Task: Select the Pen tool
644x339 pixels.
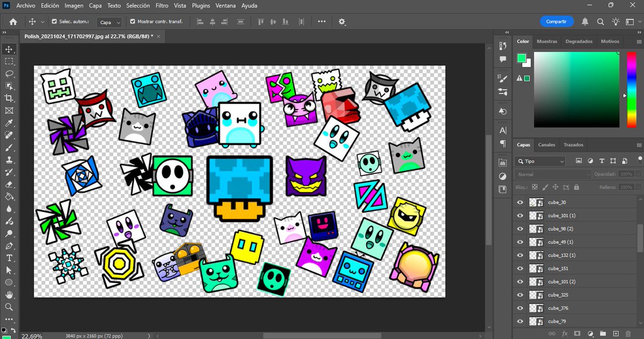Action: coord(9,246)
